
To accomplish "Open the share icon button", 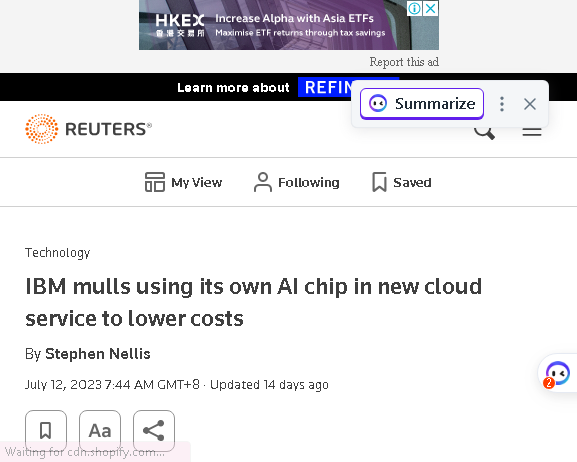I will click(x=154, y=430).
